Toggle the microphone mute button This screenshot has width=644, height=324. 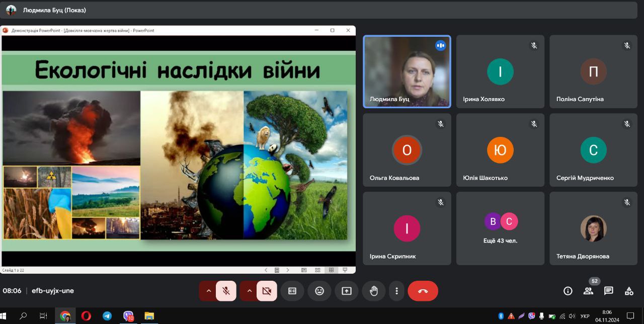pyautogui.click(x=226, y=291)
